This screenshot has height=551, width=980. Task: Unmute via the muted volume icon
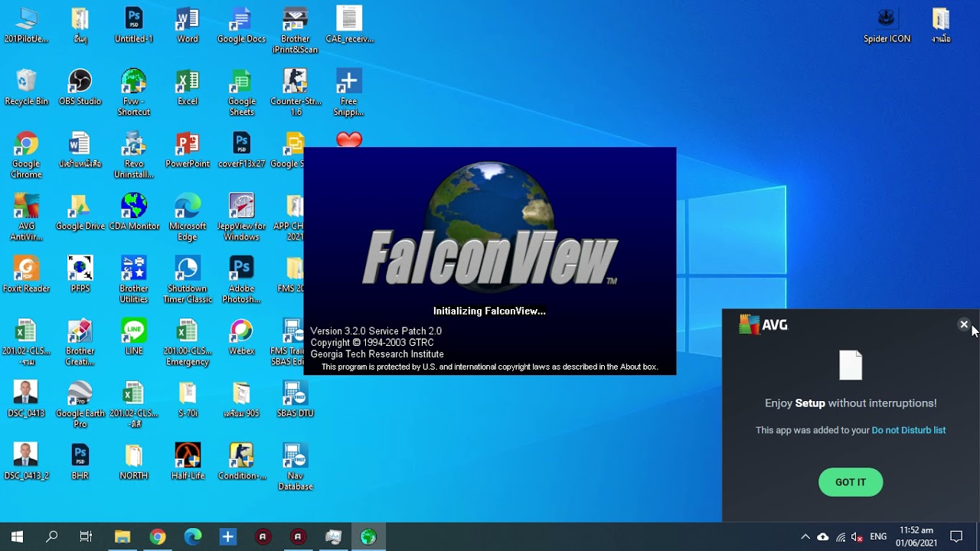tap(857, 536)
